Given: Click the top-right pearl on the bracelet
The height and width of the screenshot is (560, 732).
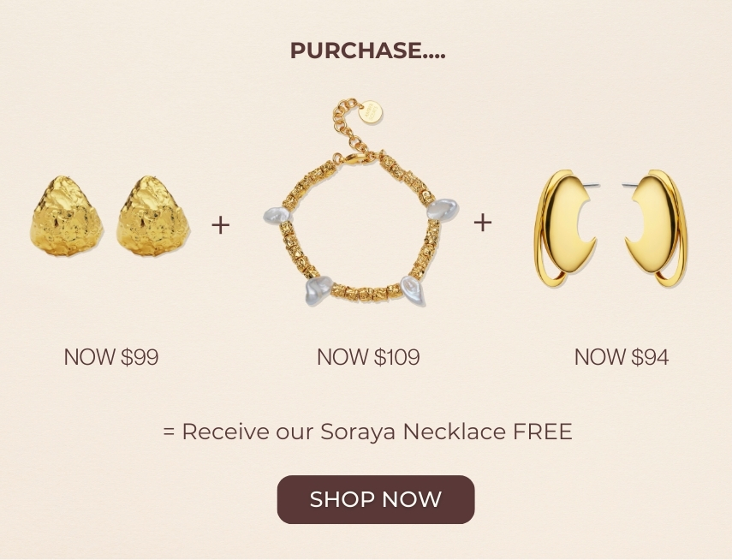Looking at the screenshot, I should 442,209.
